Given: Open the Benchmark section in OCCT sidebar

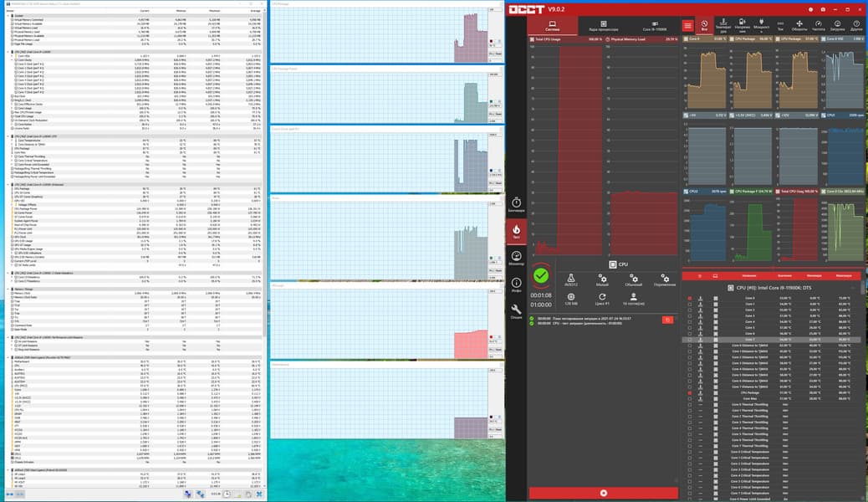Looking at the screenshot, I should point(516,204).
